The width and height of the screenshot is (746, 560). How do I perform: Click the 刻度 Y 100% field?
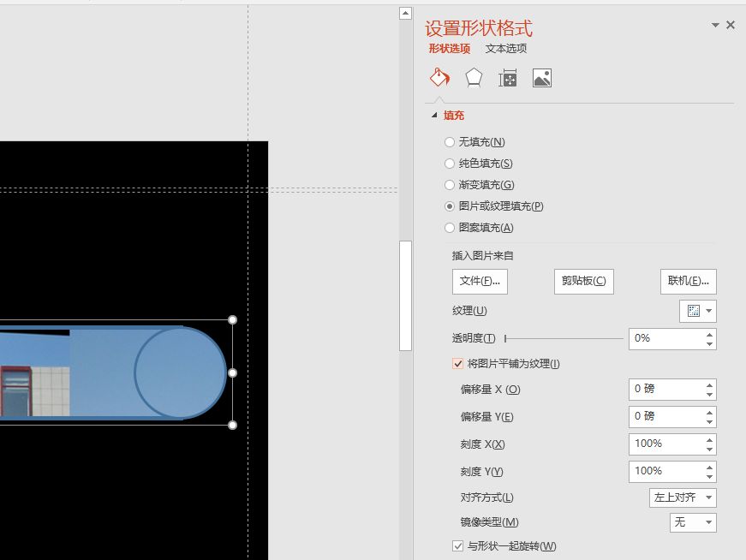click(x=666, y=472)
